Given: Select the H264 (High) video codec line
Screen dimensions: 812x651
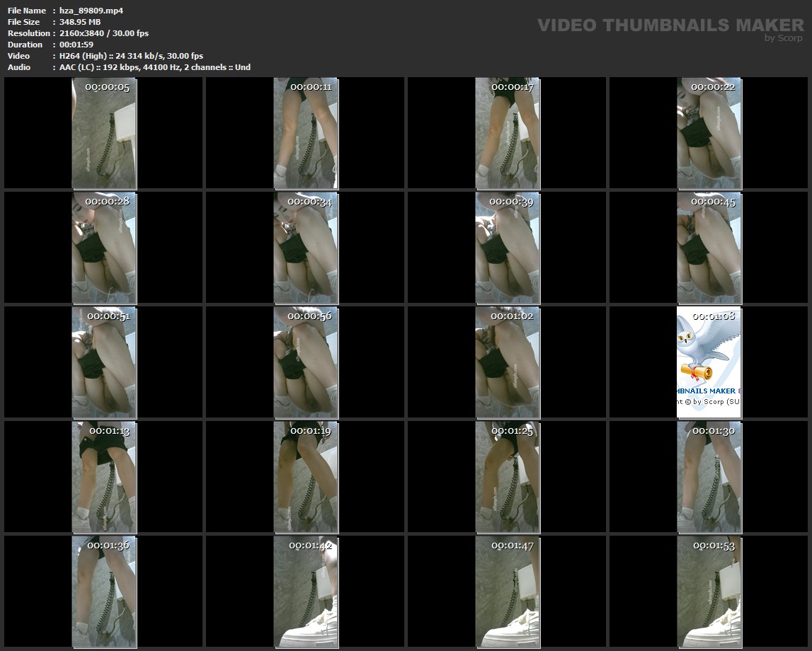Looking at the screenshot, I should tap(131, 56).
